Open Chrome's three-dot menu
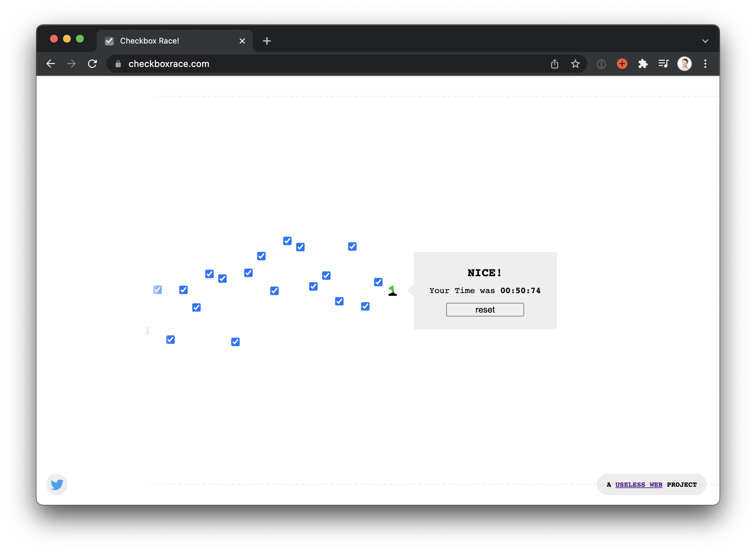The height and width of the screenshot is (553, 756). click(x=705, y=64)
